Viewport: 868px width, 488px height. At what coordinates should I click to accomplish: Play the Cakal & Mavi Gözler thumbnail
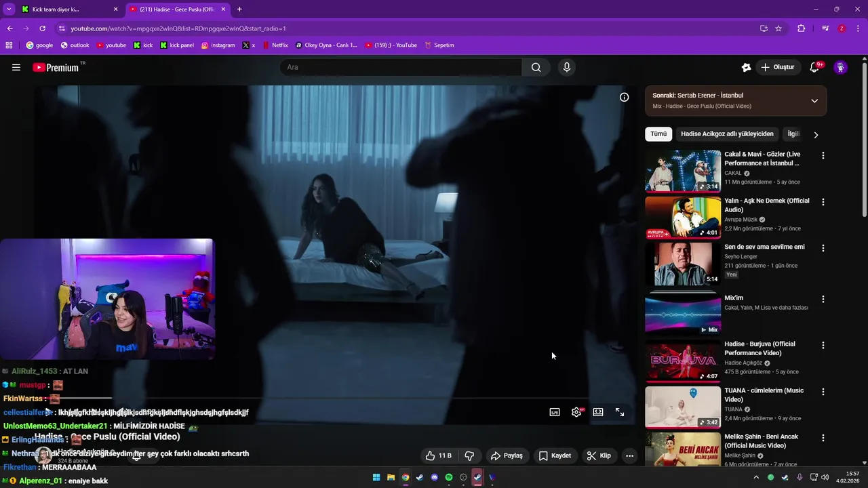[683, 171]
